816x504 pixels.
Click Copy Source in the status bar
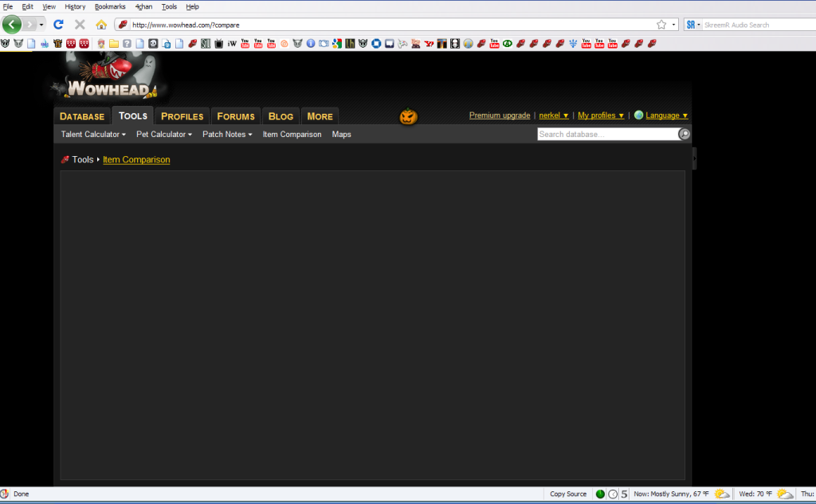tap(567, 494)
